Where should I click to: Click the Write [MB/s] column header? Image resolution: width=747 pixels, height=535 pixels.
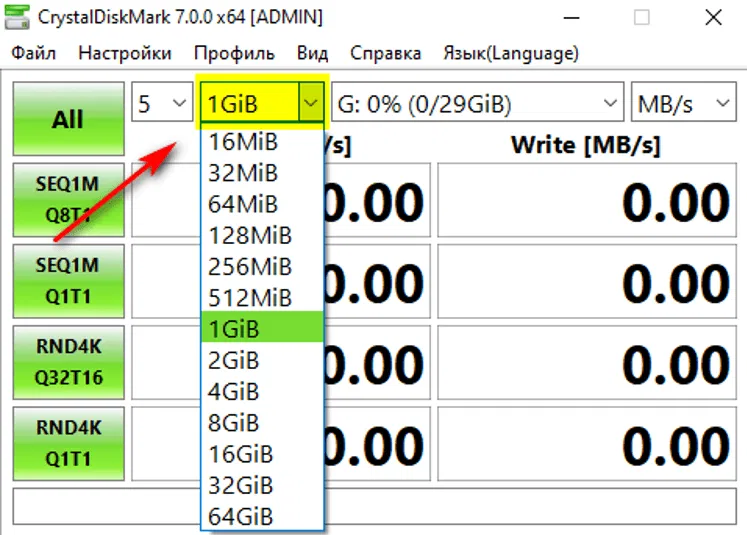point(585,145)
